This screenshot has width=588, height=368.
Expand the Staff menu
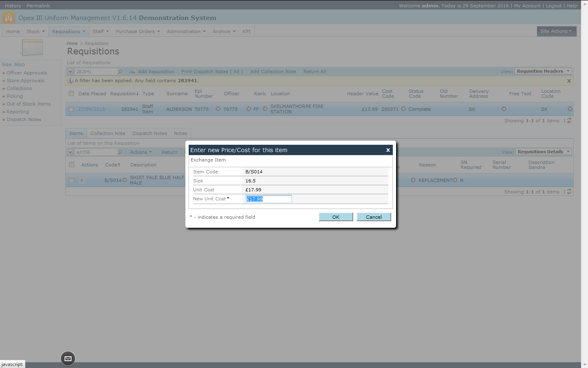pos(101,31)
